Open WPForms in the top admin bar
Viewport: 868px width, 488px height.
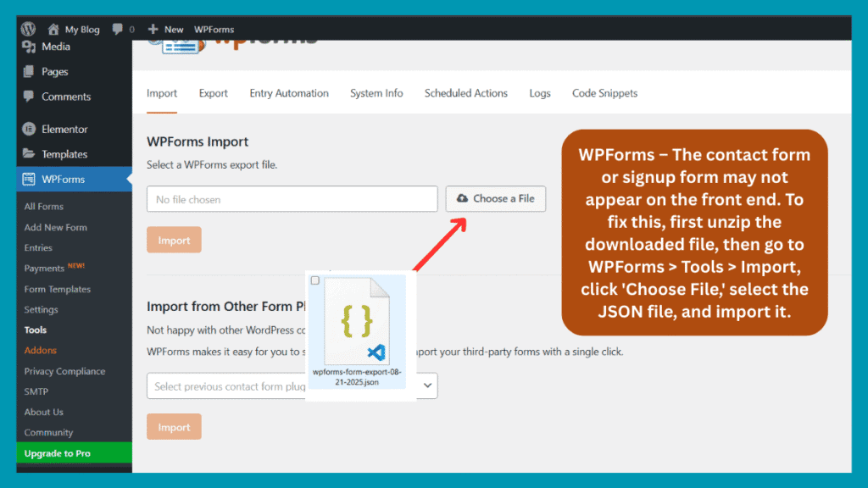(214, 30)
